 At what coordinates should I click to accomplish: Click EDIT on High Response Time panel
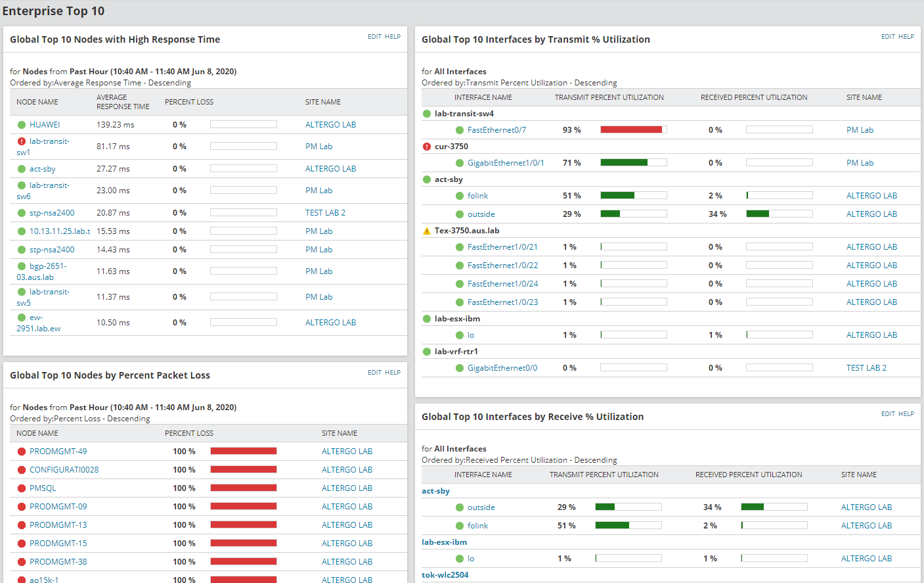[x=374, y=37]
